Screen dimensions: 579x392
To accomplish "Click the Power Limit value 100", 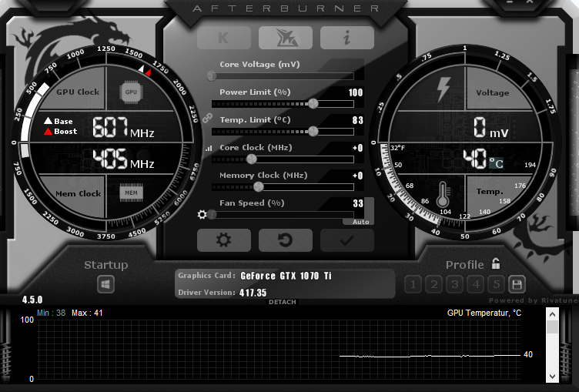I will [x=356, y=92].
